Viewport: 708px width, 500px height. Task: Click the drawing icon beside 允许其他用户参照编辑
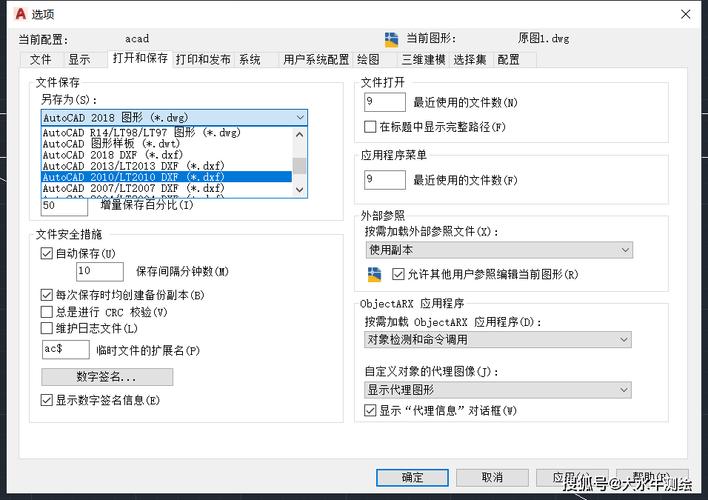[x=374, y=274]
